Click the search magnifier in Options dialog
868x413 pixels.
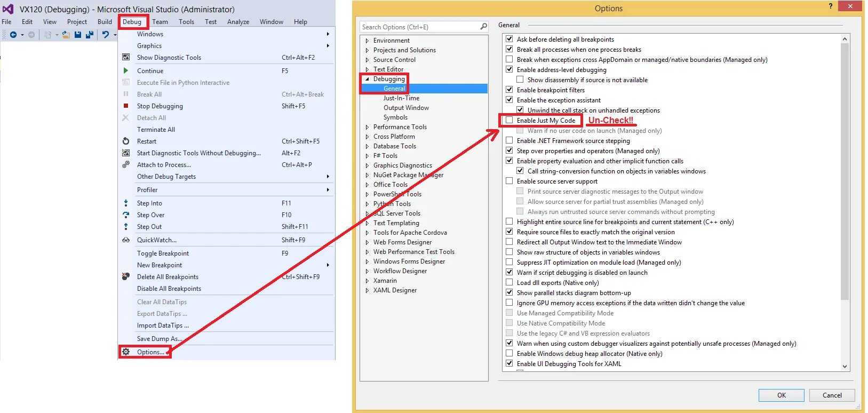click(483, 26)
